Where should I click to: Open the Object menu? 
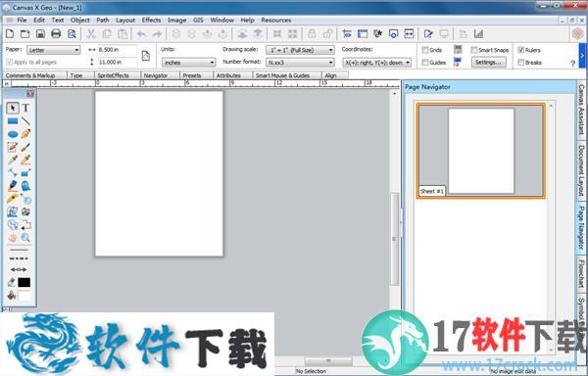[x=80, y=21]
